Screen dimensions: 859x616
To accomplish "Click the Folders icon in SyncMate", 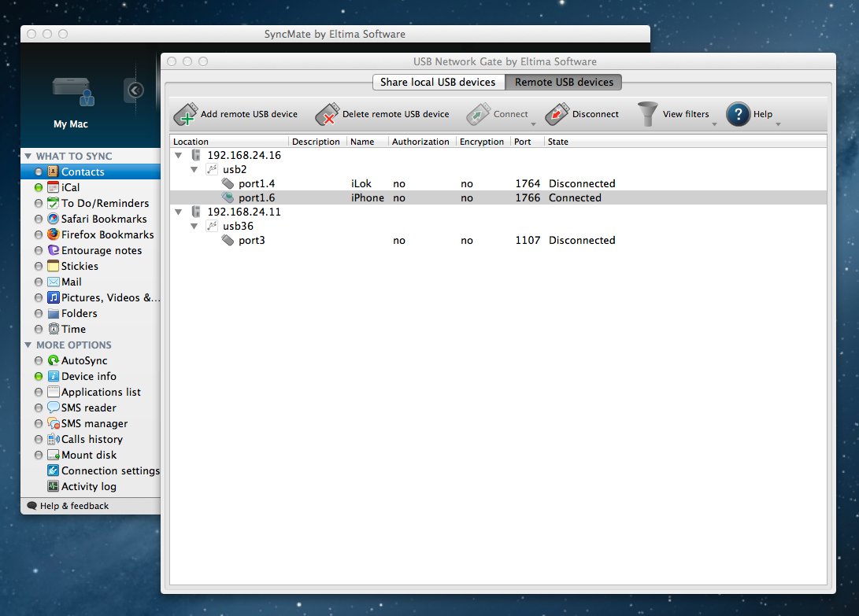I will 53,314.
